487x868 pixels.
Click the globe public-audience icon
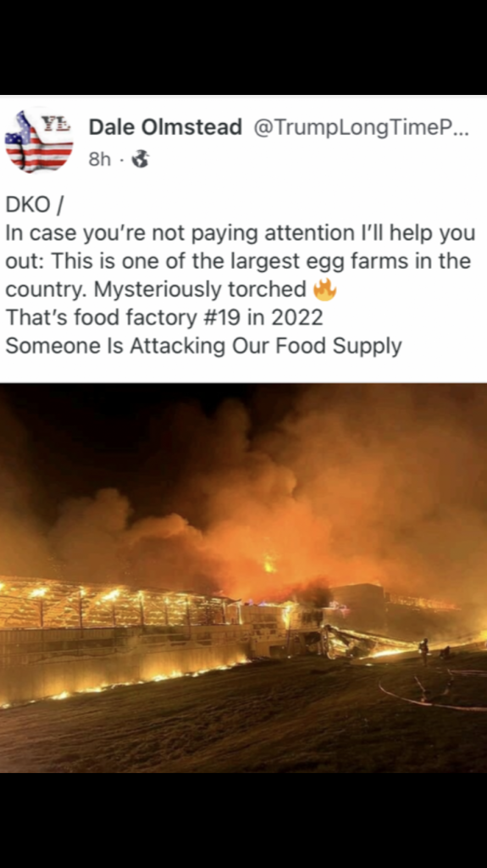[141, 159]
